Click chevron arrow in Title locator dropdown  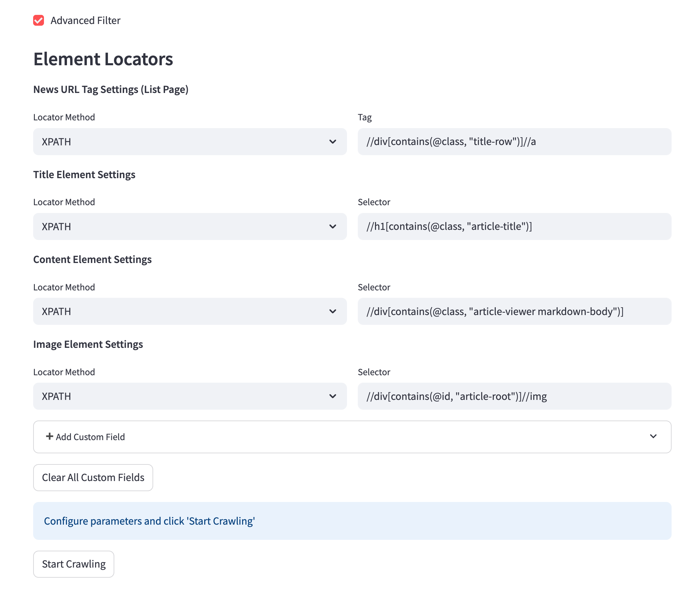(333, 226)
